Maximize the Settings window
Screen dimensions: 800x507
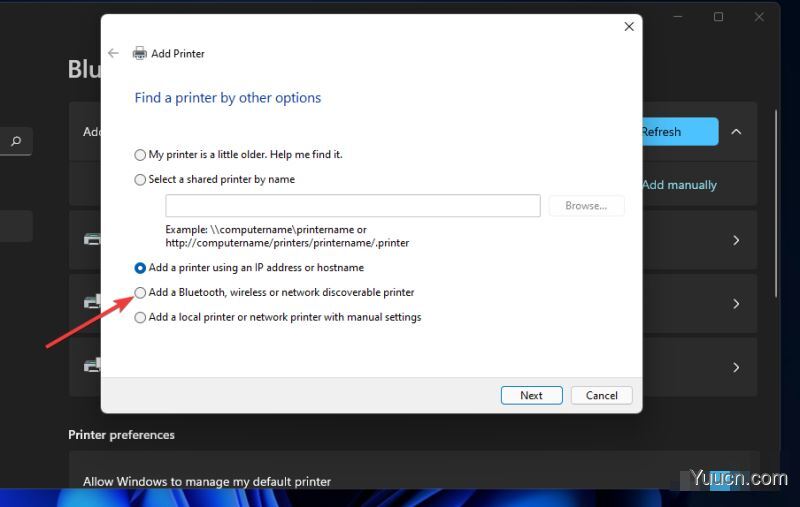tap(718, 17)
